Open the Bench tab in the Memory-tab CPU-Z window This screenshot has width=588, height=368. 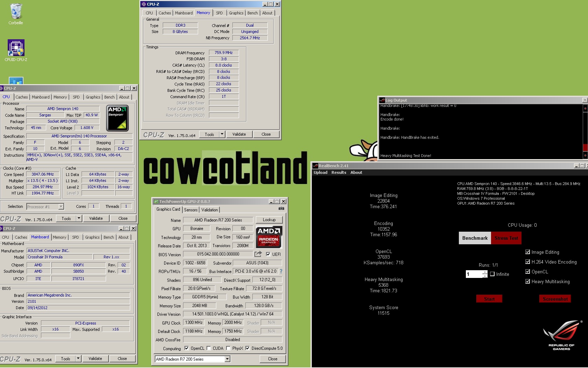252,13
